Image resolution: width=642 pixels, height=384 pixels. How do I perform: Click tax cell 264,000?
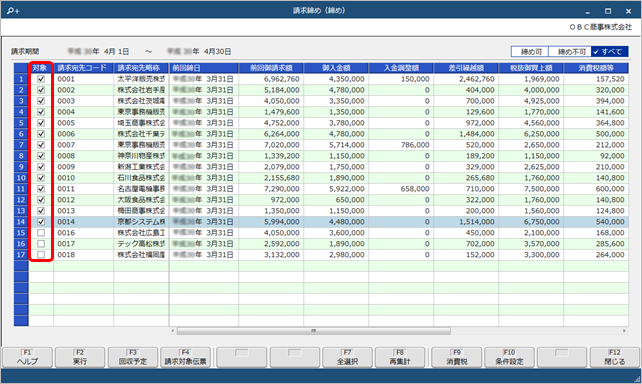[596, 255]
